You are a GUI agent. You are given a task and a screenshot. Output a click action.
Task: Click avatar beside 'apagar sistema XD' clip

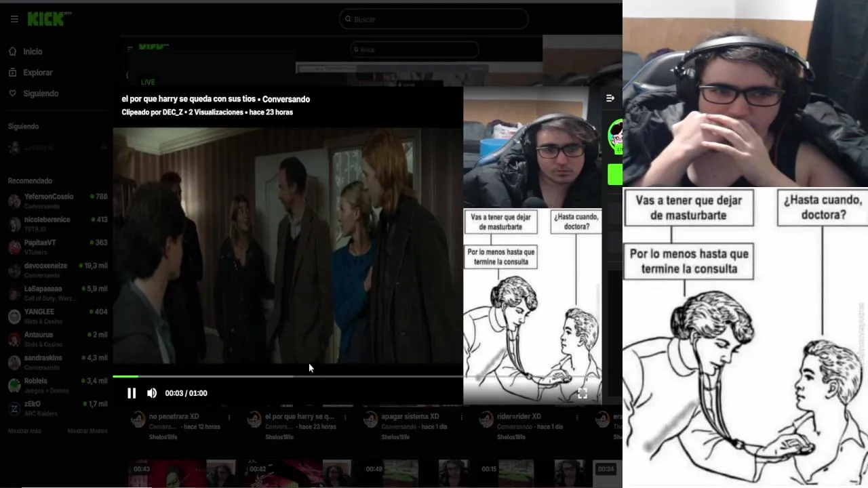pos(370,419)
